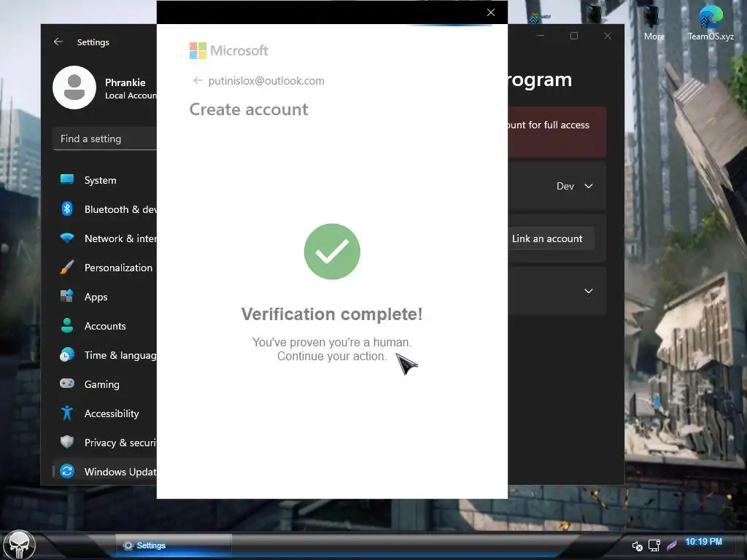The image size is (747, 560).
Task: Expand the collapsed section below Link an account
Action: coord(589,291)
